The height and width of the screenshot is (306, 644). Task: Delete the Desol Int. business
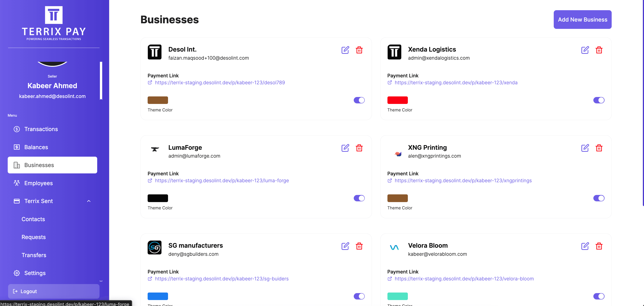click(x=359, y=50)
